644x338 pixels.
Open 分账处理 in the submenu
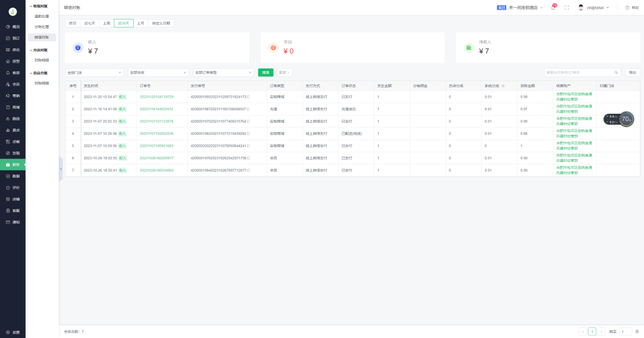click(x=42, y=27)
